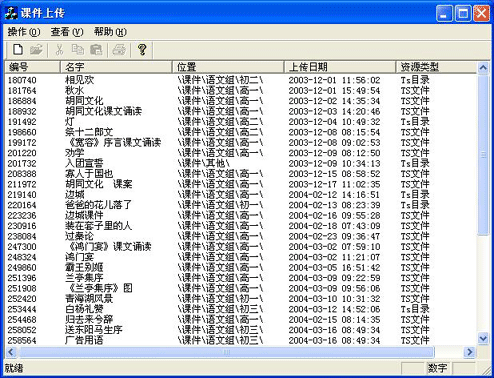Select the row named 劝学
The height and width of the screenshot is (378, 494).
[x=241, y=153]
